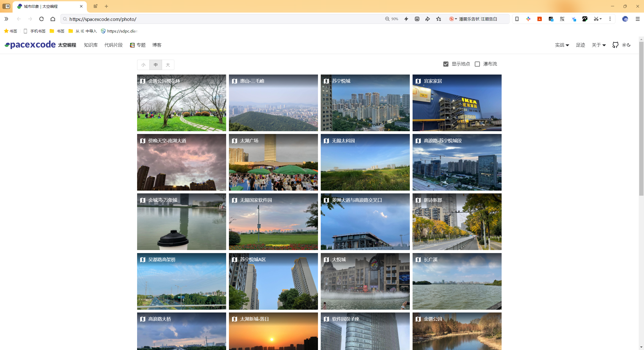Open the 专题 nav item
The width and height of the screenshot is (644, 350).
(x=138, y=45)
